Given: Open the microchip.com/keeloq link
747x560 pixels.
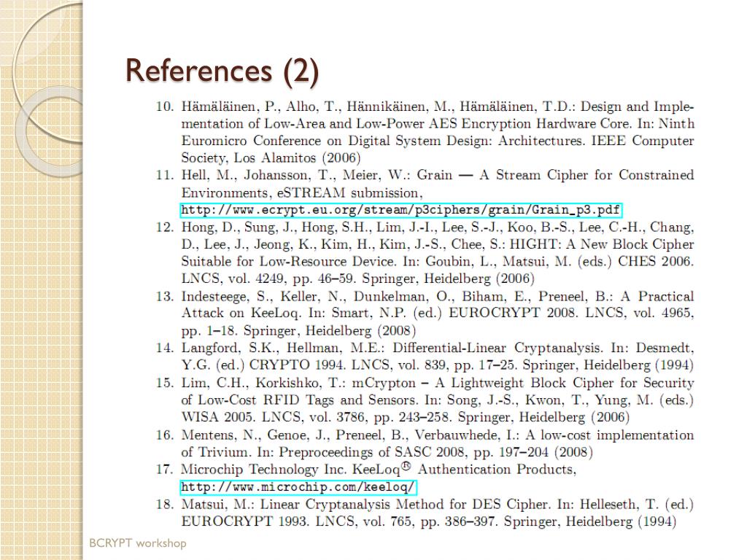Looking at the screenshot, I should click(298, 488).
